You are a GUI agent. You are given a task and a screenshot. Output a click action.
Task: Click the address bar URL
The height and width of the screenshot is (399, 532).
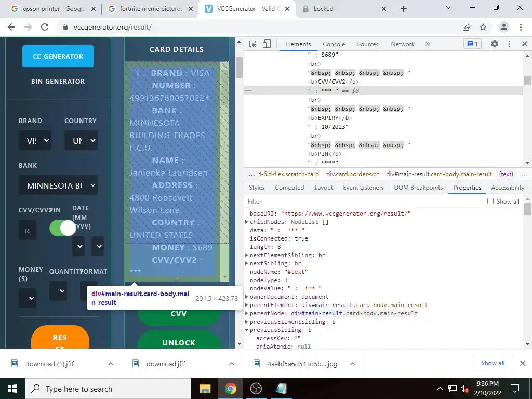point(112,27)
